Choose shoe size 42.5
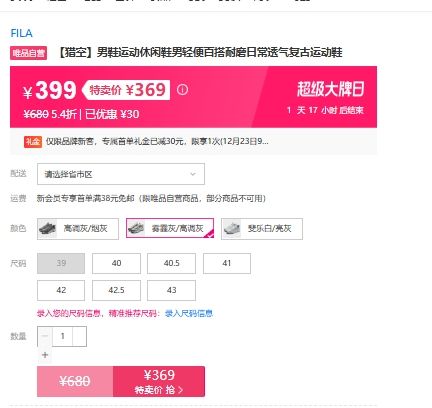 (116, 290)
